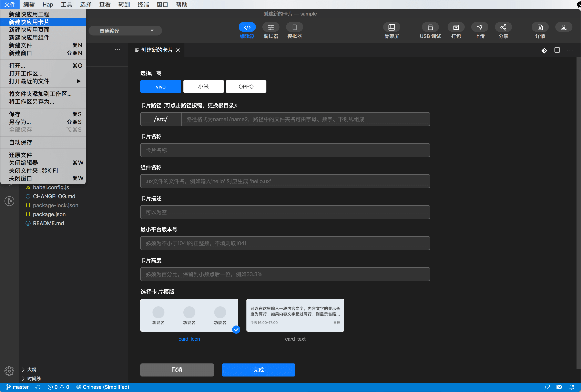
Task: Click the 取消 cancel button
Action: [177, 370]
